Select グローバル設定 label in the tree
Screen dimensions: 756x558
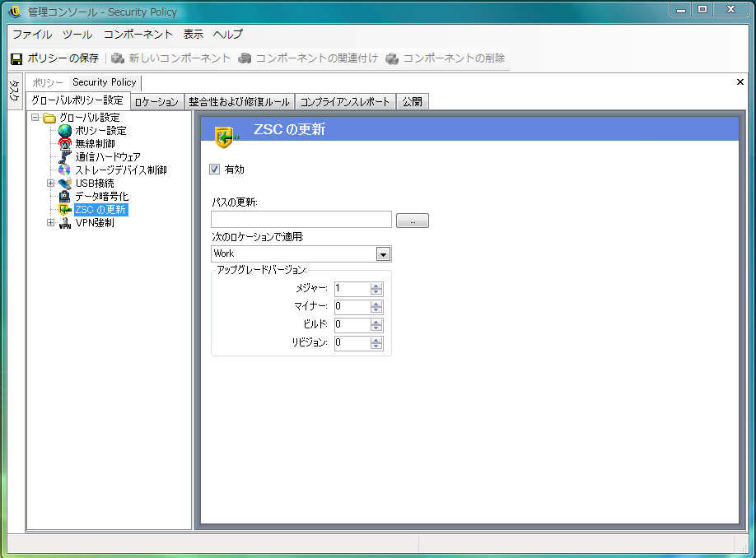coord(89,118)
